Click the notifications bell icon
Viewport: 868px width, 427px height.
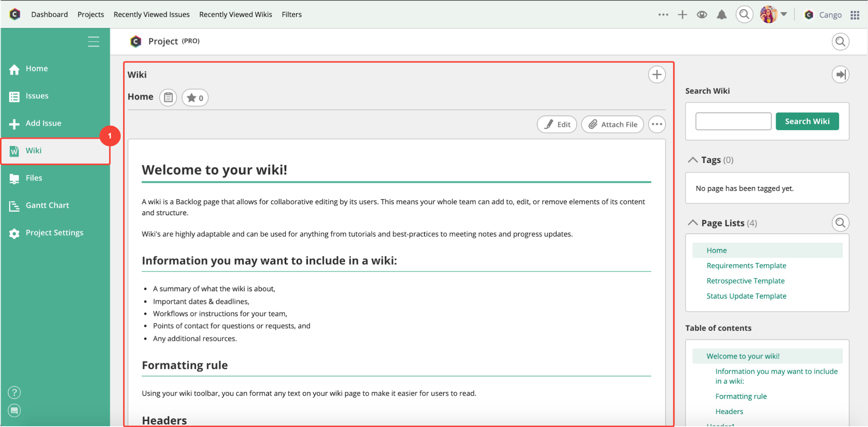coord(721,15)
